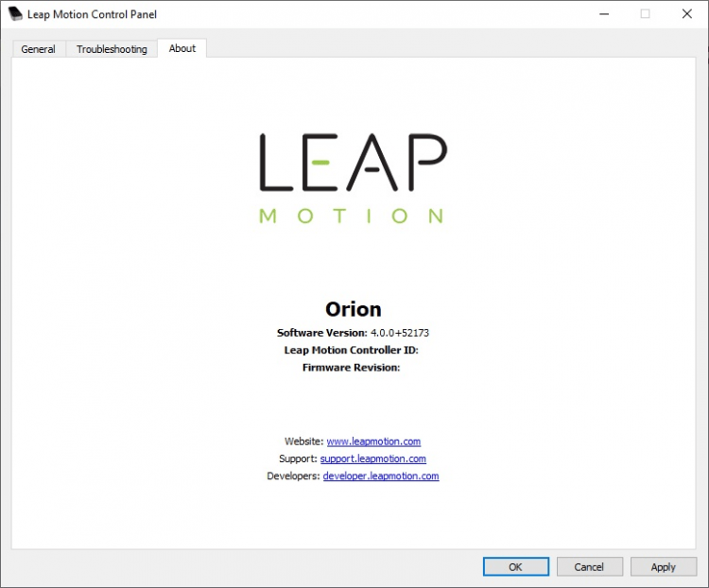
Task: Cancel the control panel changes
Action: (x=589, y=567)
